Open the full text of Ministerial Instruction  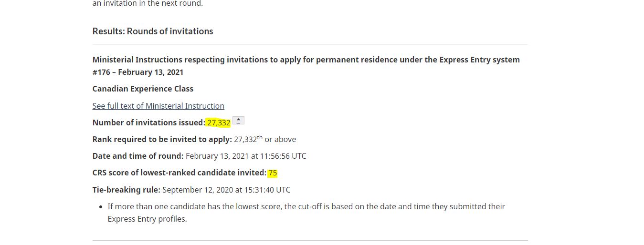pos(158,106)
